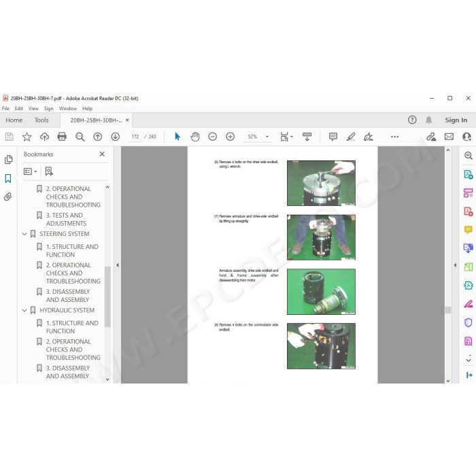Image resolution: width=476 pixels, height=476 pixels.
Task: Click armature assembly photo
Action: pyautogui.click(x=321, y=292)
